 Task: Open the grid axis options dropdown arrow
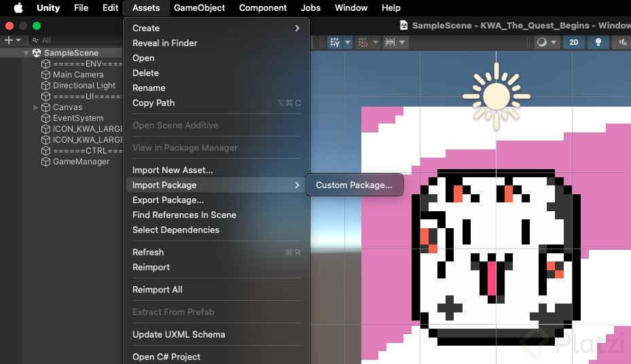point(348,42)
